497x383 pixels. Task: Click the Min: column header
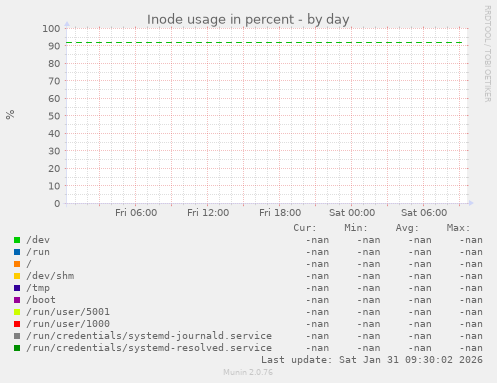pos(356,228)
